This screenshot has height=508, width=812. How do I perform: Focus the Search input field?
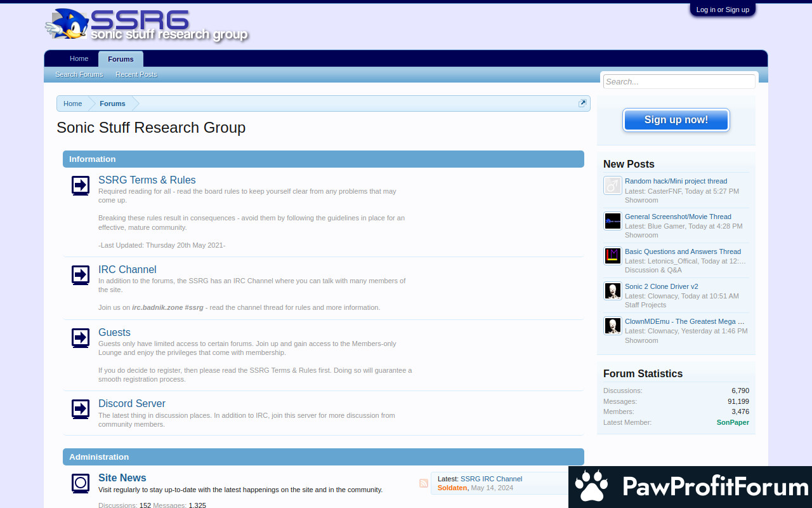coord(678,81)
